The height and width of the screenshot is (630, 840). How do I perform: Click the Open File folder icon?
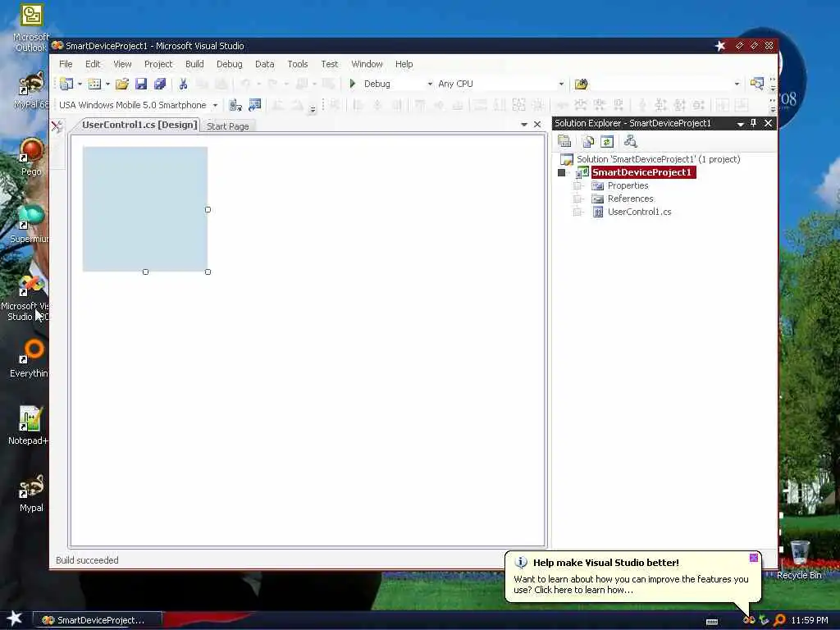(x=122, y=84)
